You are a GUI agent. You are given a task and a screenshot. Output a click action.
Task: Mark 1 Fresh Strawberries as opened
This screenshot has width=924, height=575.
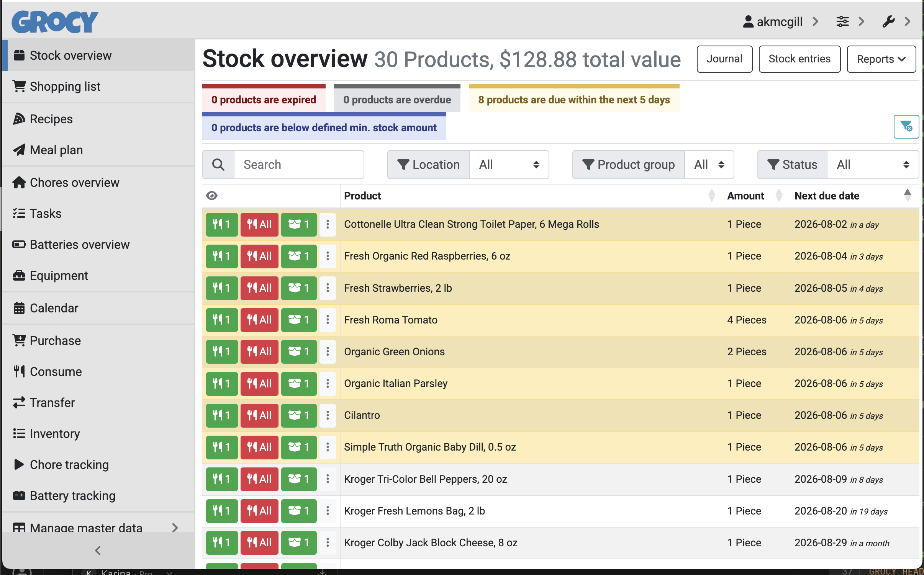coord(299,288)
